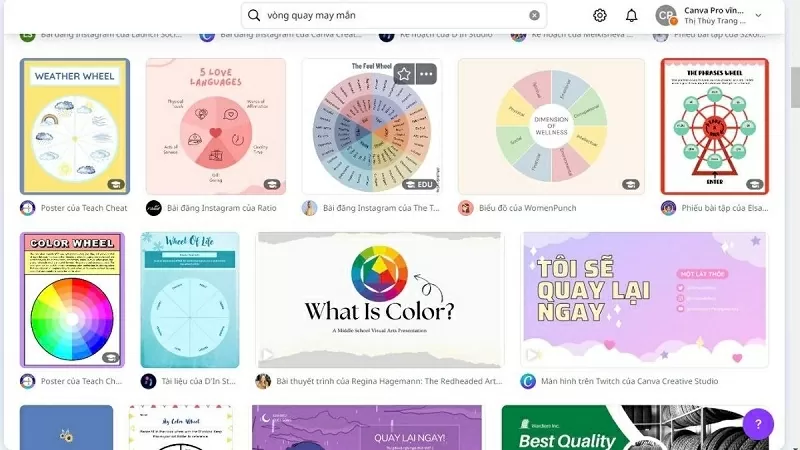Click the Teach Cheat author avatar

tap(28, 208)
